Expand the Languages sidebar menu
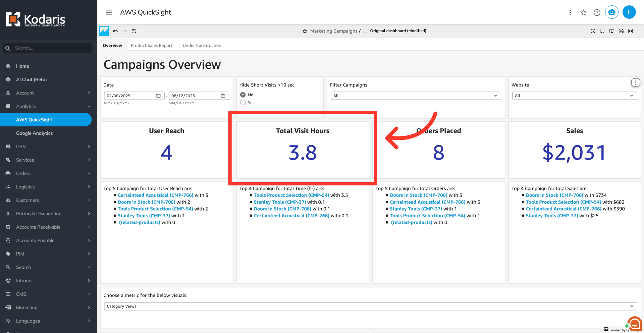Screen dimensions: 644x333 click(48, 321)
